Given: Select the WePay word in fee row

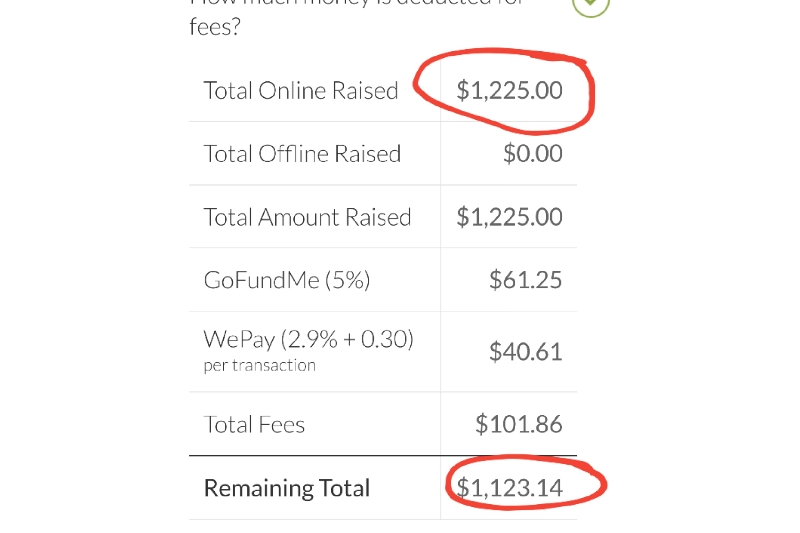Looking at the screenshot, I should tap(239, 340).
